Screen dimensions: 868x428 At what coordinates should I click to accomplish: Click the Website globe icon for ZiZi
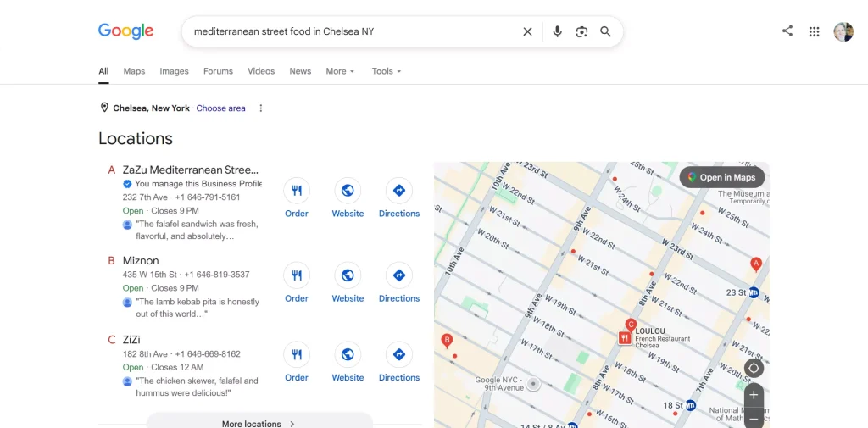pyautogui.click(x=348, y=354)
